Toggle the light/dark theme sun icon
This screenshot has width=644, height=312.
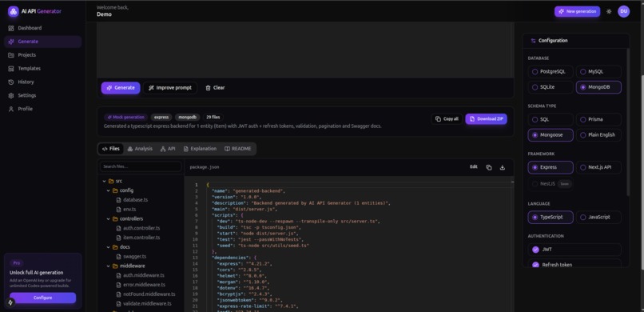point(609,11)
